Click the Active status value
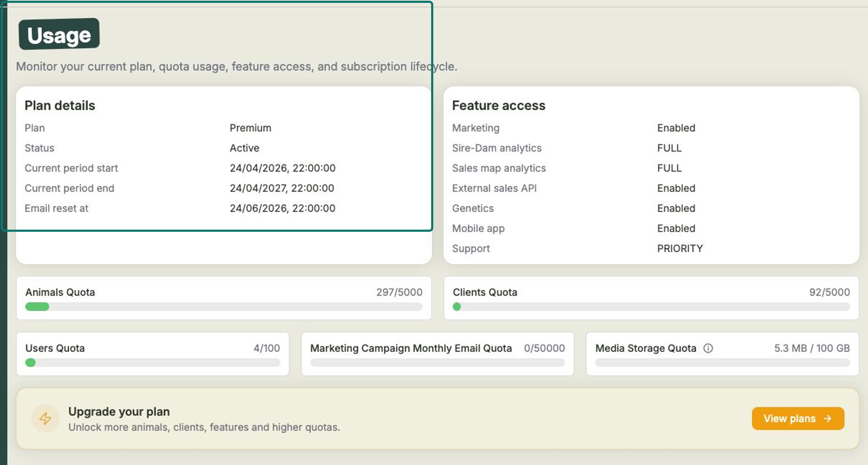This screenshot has width=868, height=465. point(244,148)
